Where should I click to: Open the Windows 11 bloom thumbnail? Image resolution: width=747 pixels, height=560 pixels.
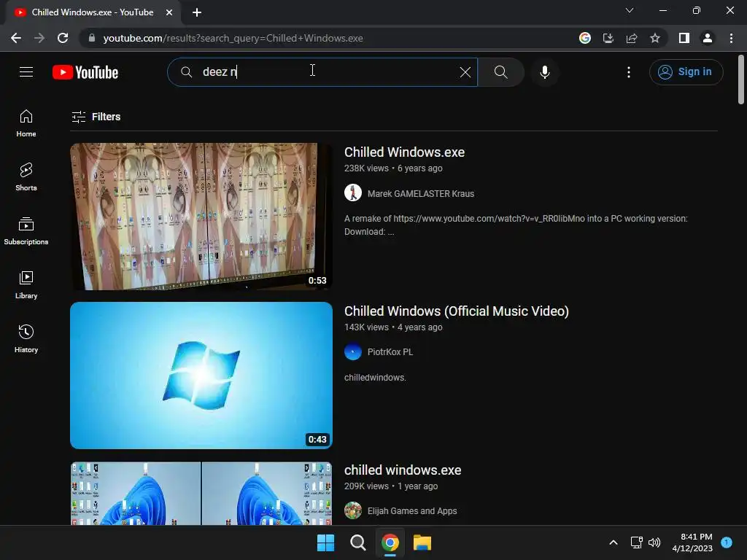coord(201,493)
